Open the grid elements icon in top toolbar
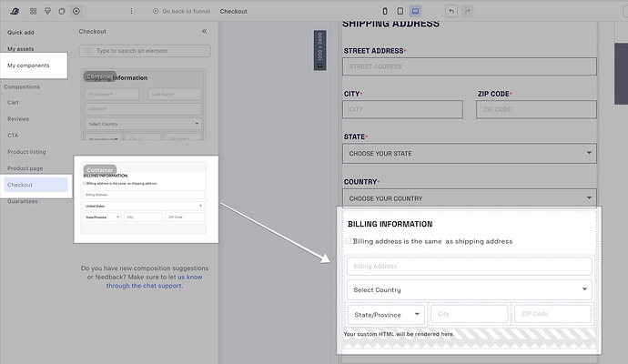Viewport: 628px width, 364px height. click(x=34, y=11)
